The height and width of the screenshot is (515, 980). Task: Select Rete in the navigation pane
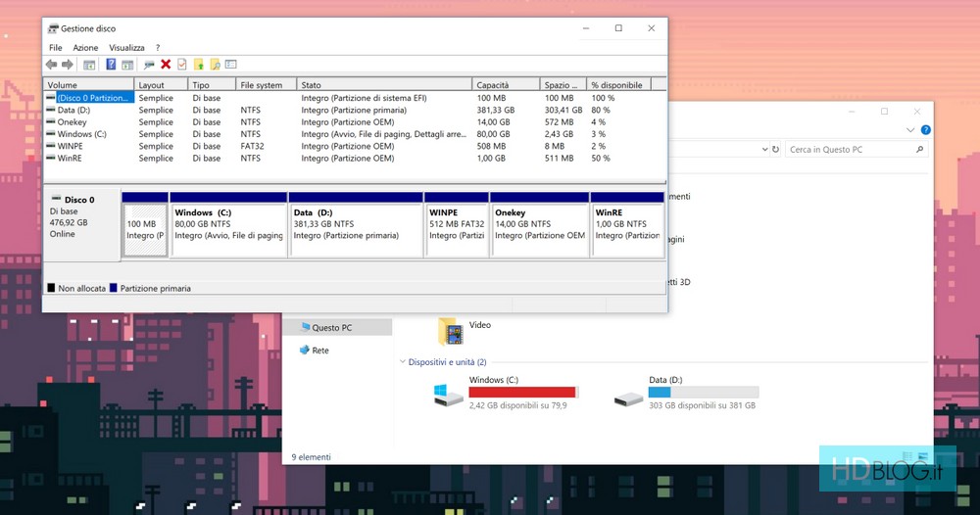(x=320, y=350)
